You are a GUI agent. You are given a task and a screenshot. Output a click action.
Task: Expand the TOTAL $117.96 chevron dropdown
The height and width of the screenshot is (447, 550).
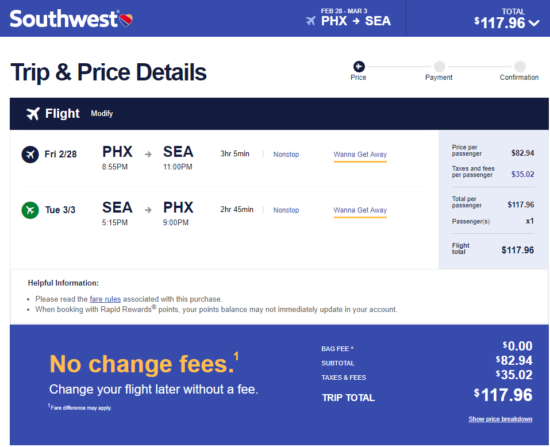[x=534, y=23]
